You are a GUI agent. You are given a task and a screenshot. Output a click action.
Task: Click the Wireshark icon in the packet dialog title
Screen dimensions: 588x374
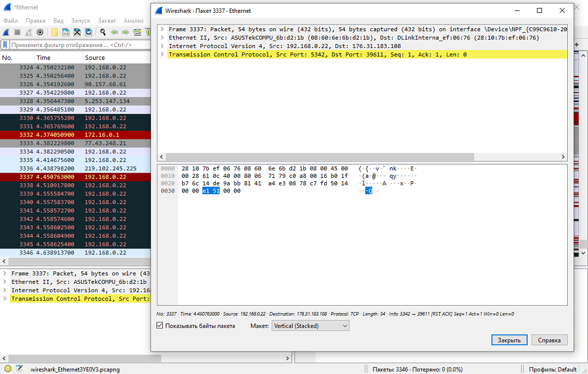[x=159, y=11]
